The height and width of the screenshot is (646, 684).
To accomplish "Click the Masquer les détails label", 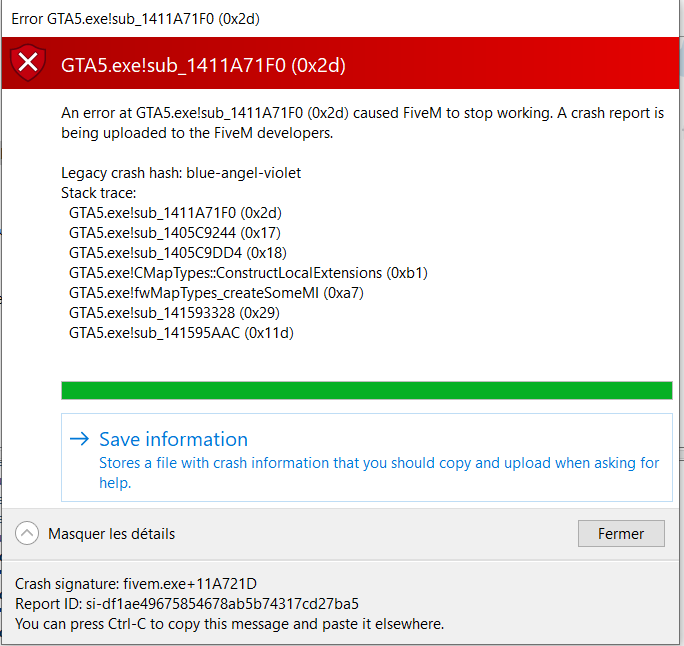I will coord(111,533).
